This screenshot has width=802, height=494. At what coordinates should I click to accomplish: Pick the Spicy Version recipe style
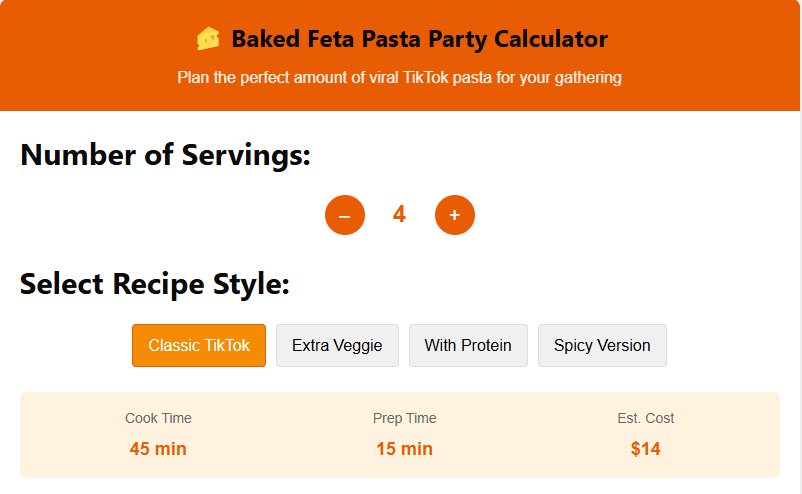coord(602,346)
